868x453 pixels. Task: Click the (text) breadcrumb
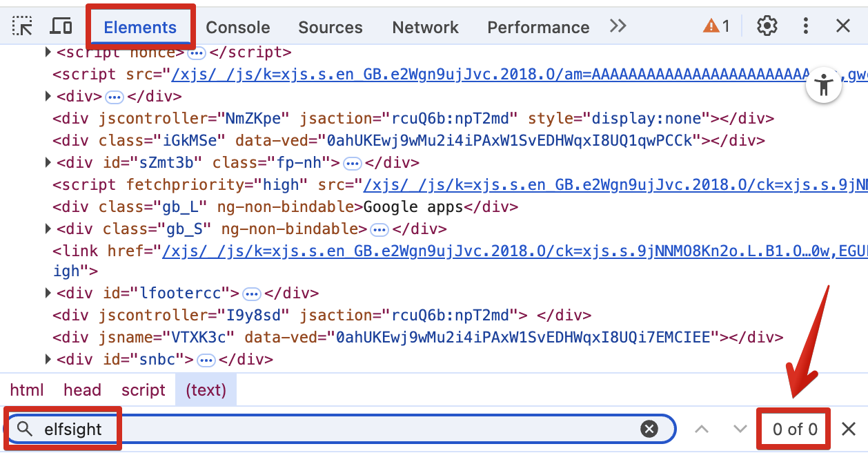[x=206, y=390]
